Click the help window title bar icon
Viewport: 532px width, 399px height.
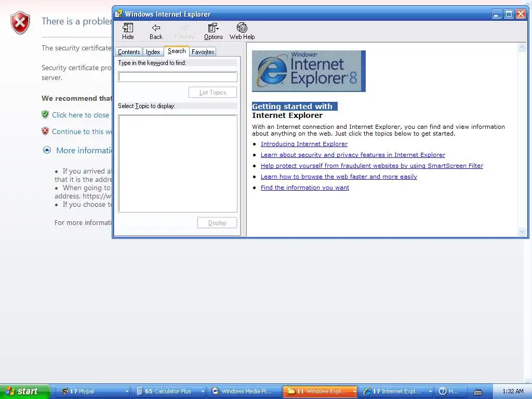(118, 14)
